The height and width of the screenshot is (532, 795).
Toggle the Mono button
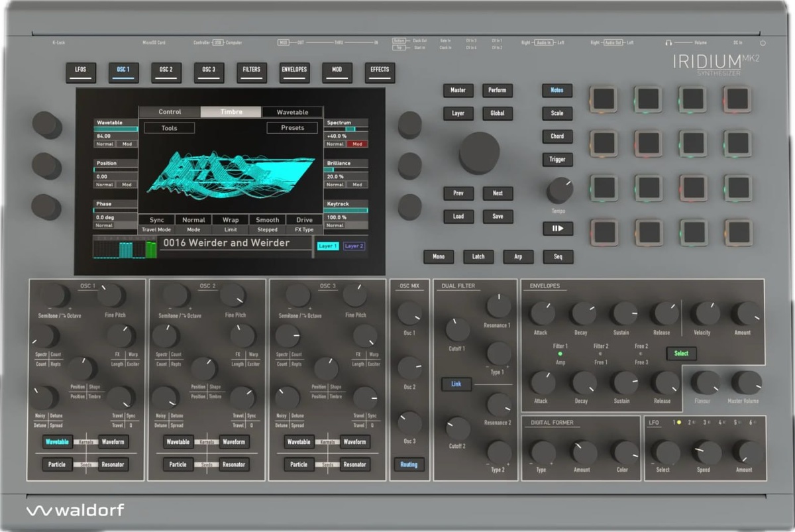[439, 256]
